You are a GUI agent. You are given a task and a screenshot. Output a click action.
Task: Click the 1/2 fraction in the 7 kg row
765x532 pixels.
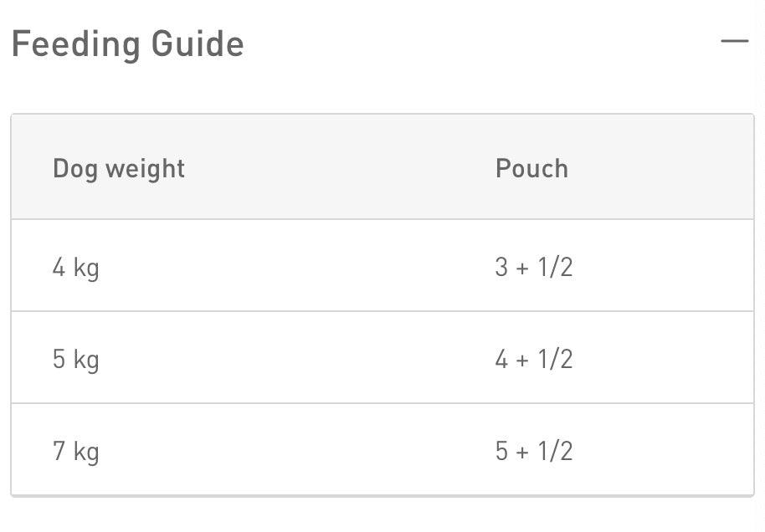click(x=555, y=451)
